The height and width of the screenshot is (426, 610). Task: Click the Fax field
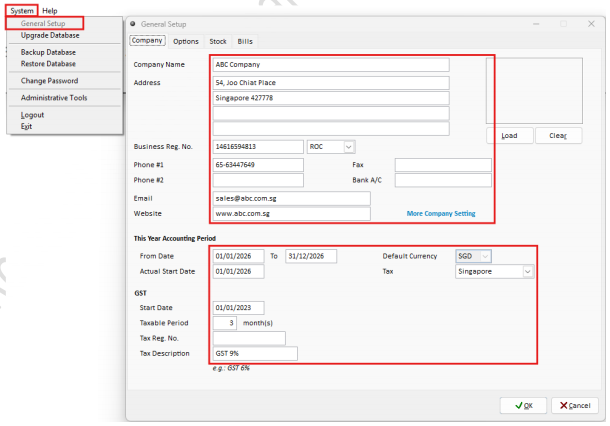point(443,165)
